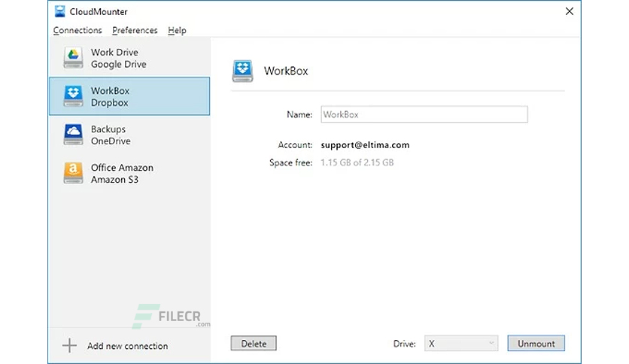Viewport: 629px width, 364px height.
Task: Click the Google Drive icon for Work Drive
Action: click(x=73, y=57)
